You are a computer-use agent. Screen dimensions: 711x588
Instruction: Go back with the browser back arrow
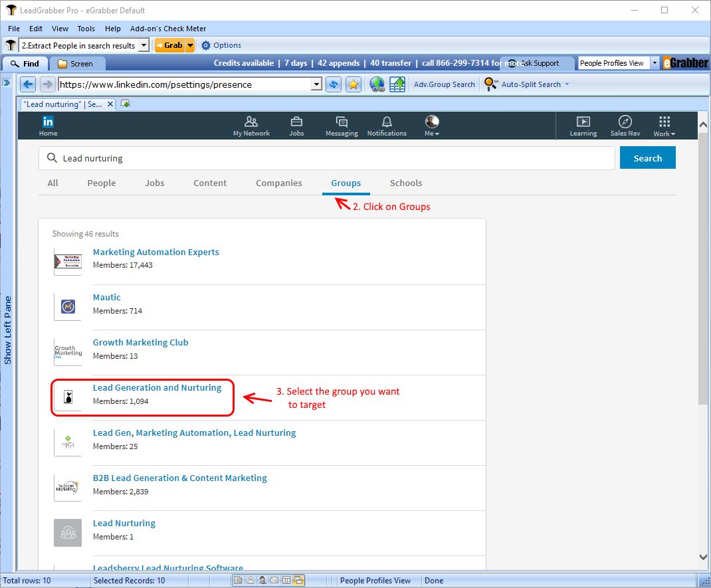pyautogui.click(x=28, y=84)
